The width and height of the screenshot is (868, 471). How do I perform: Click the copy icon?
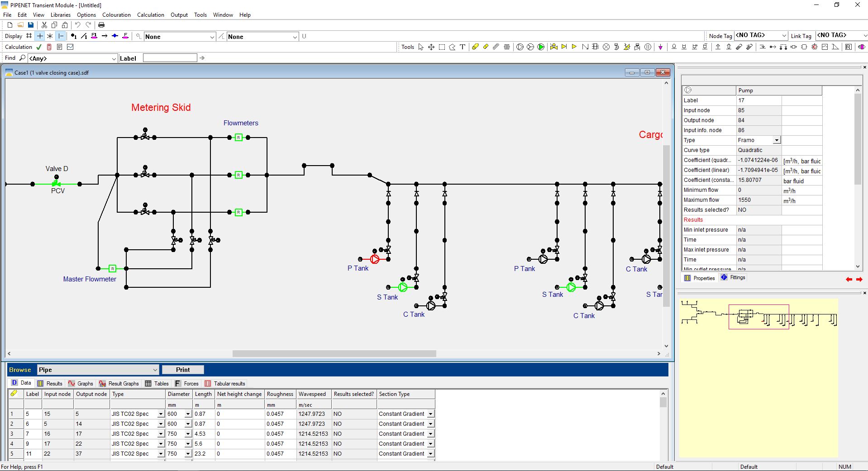(54, 25)
